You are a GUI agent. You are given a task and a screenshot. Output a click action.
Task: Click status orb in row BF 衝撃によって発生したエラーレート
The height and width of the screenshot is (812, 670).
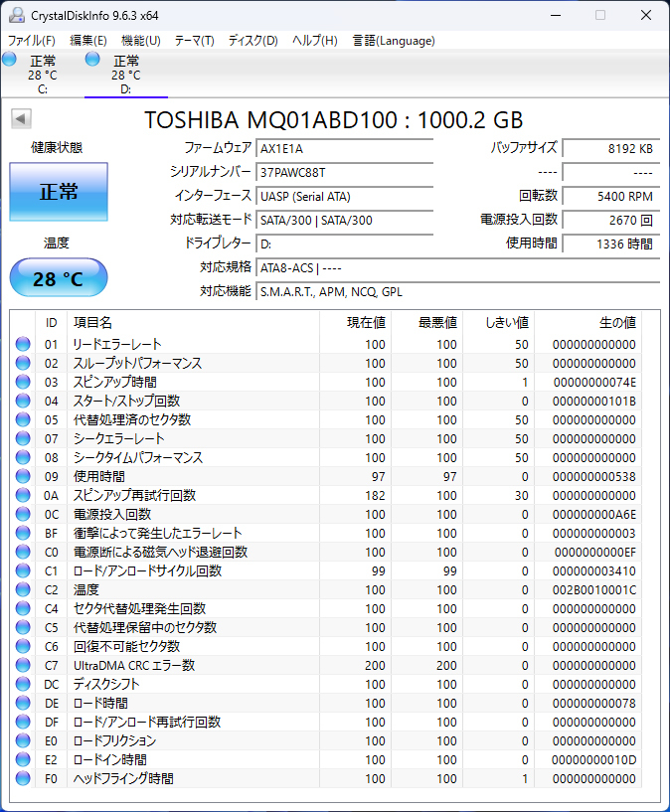(23, 533)
